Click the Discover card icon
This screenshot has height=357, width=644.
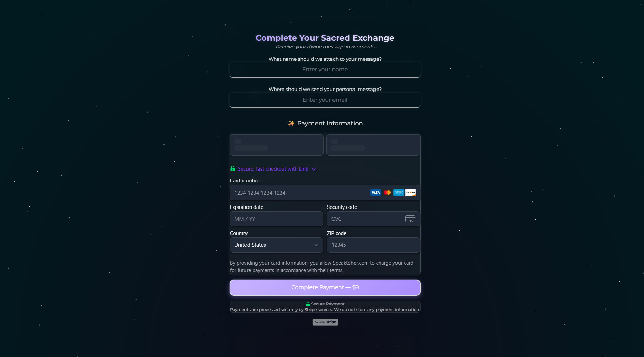pos(410,192)
